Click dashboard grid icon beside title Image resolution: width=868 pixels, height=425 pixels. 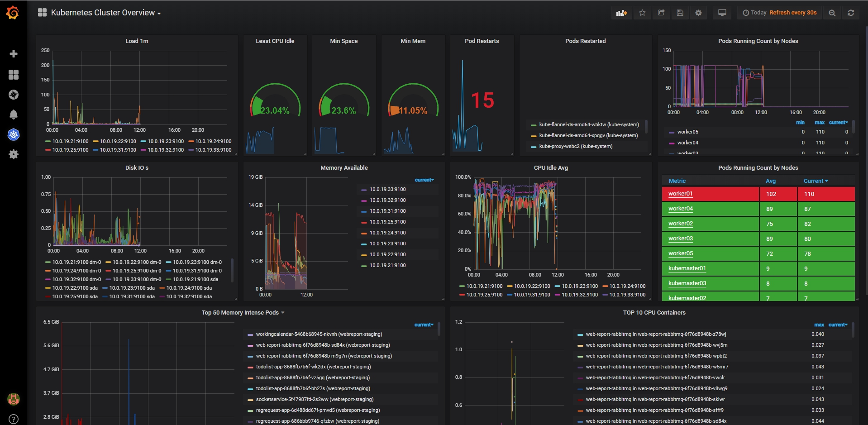point(42,13)
